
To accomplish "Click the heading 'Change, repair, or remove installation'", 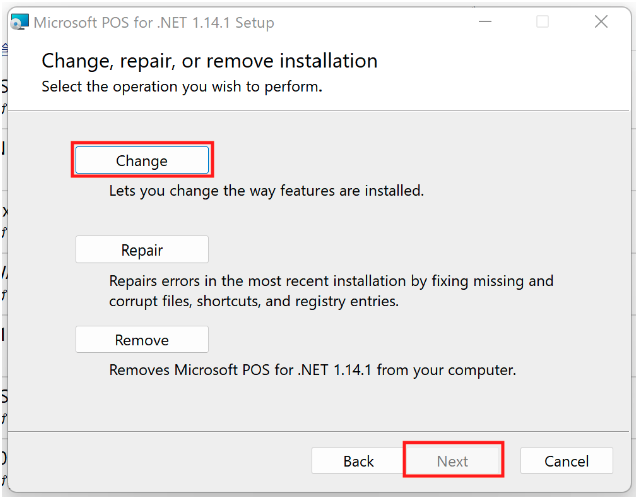I will (x=209, y=61).
